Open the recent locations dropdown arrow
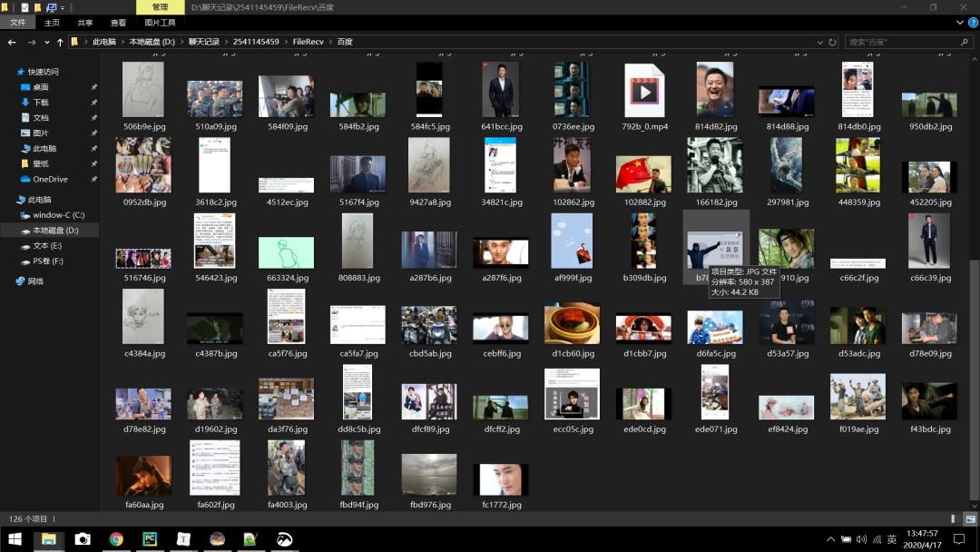 [46, 42]
